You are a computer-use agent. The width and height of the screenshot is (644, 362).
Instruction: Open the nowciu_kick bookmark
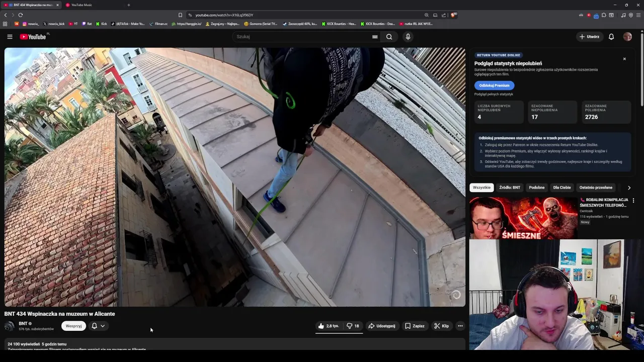click(x=53, y=24)
